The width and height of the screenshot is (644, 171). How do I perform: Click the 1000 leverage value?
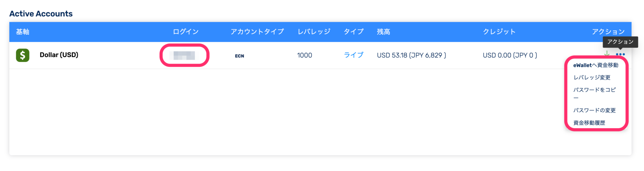[305, 55]
